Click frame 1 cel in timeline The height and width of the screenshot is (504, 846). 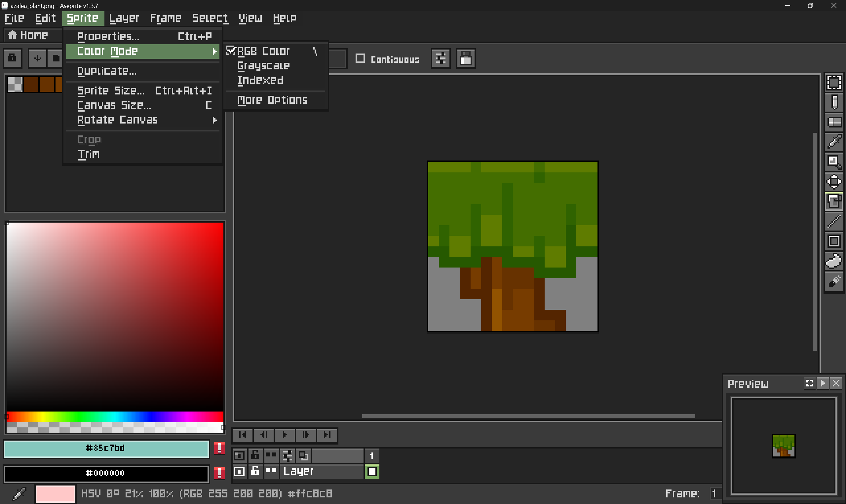(372, 471)
